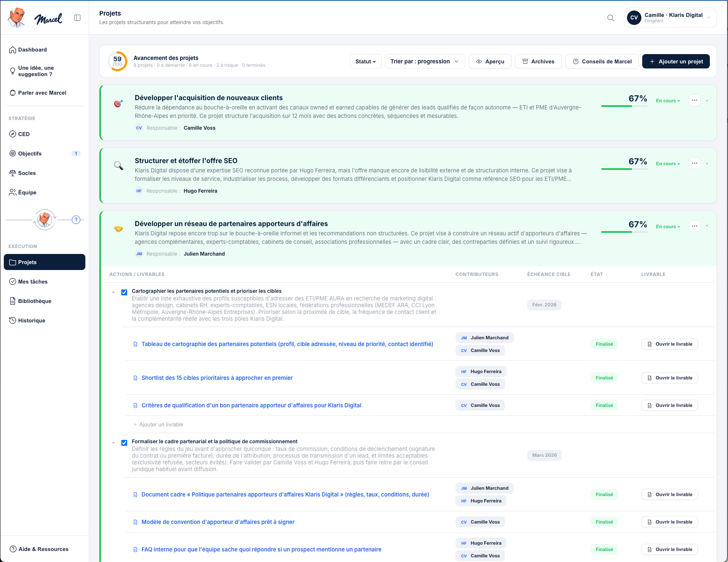The height and width of the screenshot is (562, 728).
Task: Collapse the Formaliser le cadre partenarial row
Action: coord(113,443)
